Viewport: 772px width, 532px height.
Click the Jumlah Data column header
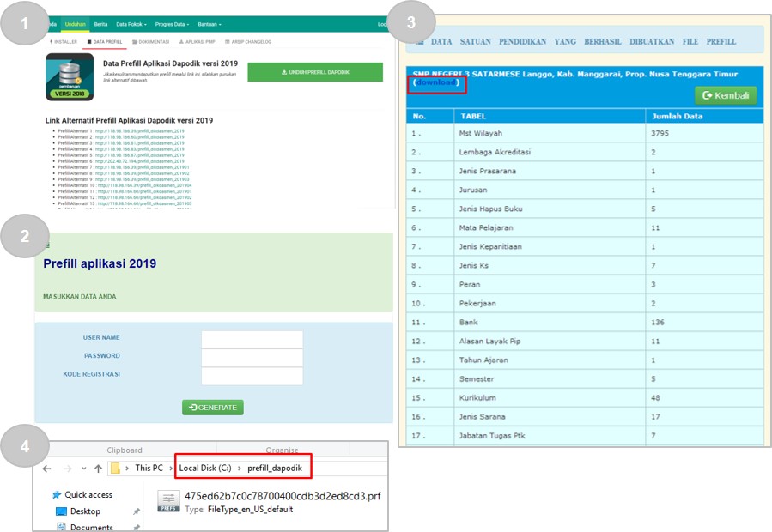(x=704, y=116)
